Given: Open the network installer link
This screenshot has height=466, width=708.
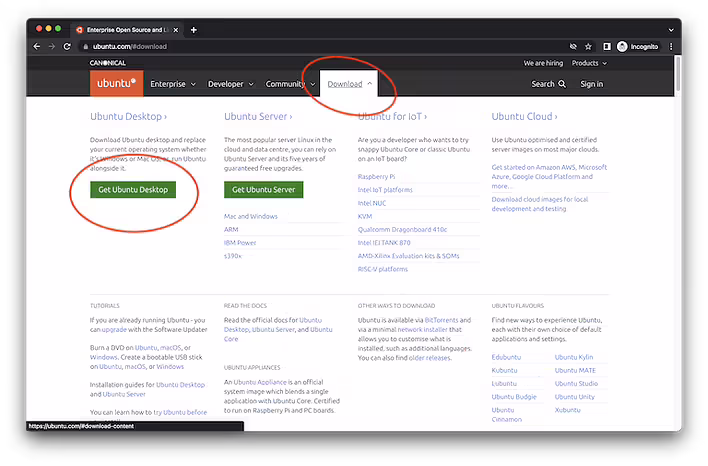Looking at the screenshot, I should 422,330.
